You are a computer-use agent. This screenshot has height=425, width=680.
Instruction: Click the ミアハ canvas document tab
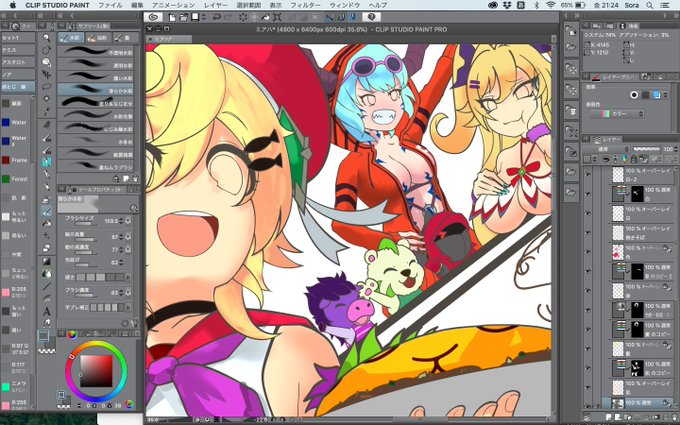click(x=169, y=39)
